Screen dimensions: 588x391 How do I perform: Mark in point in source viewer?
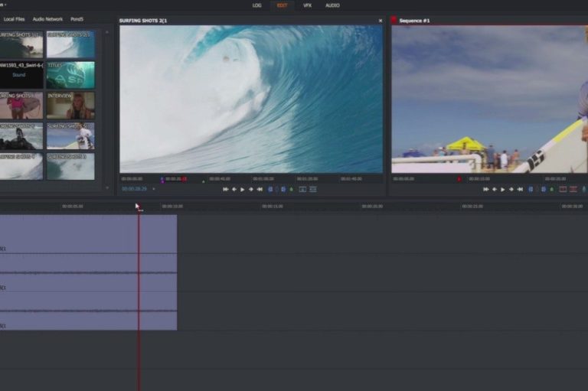pos(270,189)
